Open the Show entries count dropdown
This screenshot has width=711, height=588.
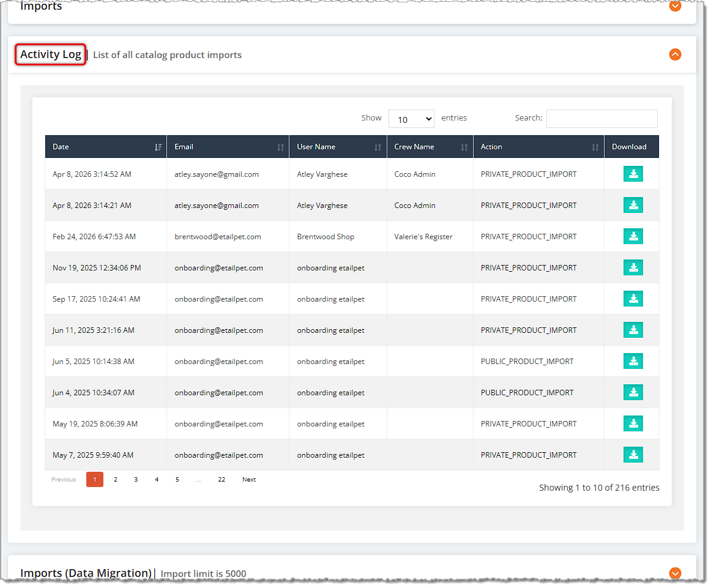(x=411, y=119)
